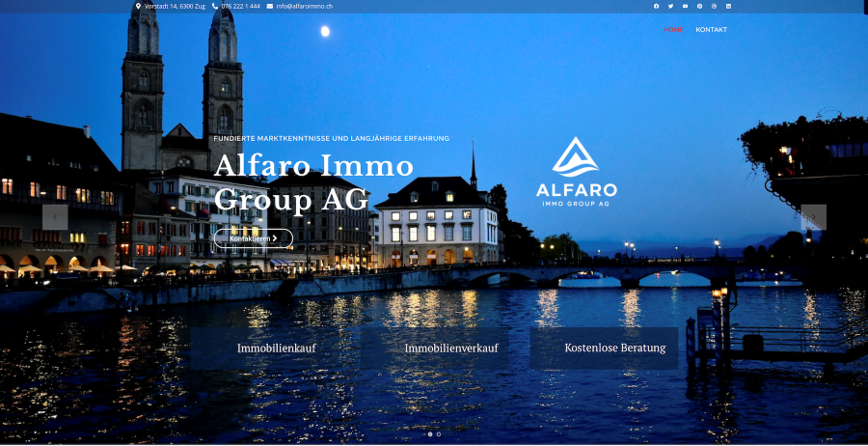868x446 pixels.
Task: Select the second slider pagination dot
Action: click(x=439, y=434)
